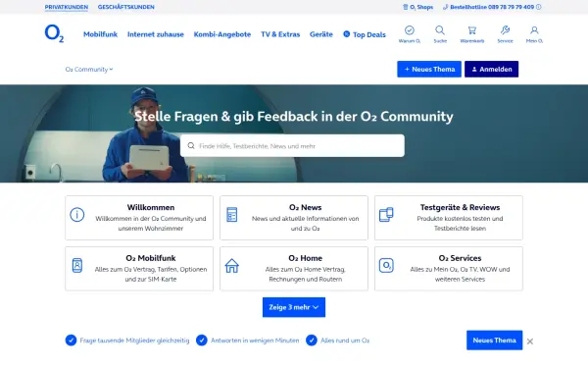This screenshot has height=368, width=588.
Task: Switch to Privatkunden tab
Action: (x=67, y=7)
